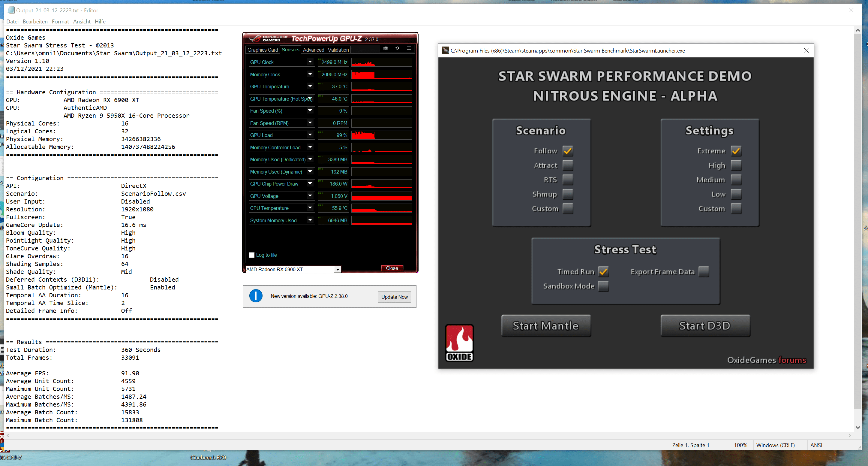Click the Star Swarm launcher title icon
This screenshot has height=466, width=868.
446,50
